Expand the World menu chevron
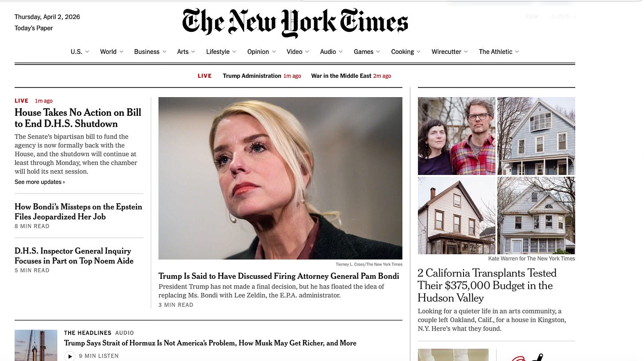Image resolution: width=644 pixels, height=361 pixels. point(121,52)
